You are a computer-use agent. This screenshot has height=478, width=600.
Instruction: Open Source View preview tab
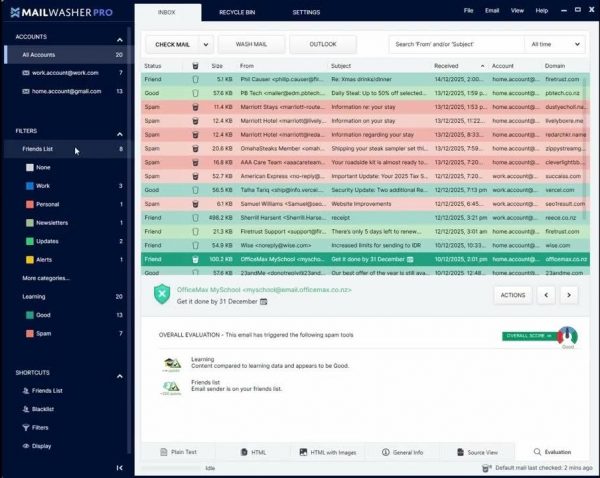click(x=477, y=452)
